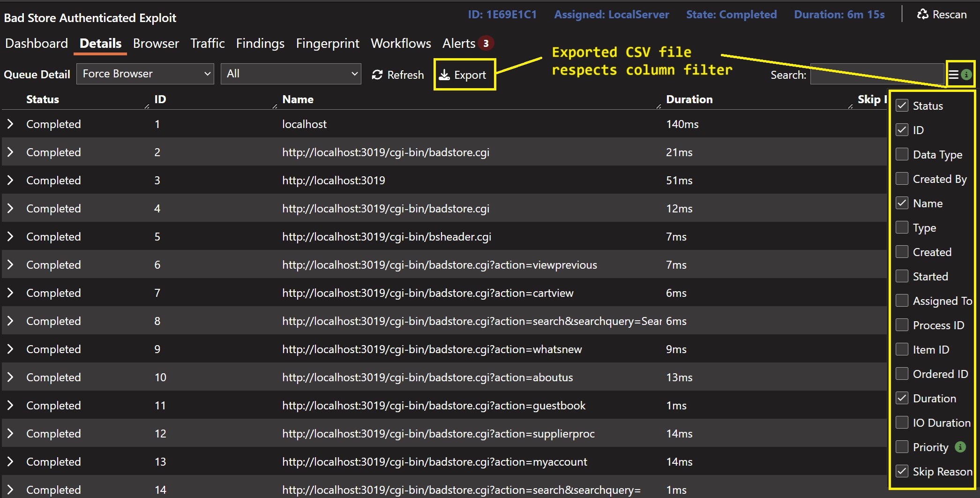
Task: Click the Rescan recycle icon
Action: 922,15
